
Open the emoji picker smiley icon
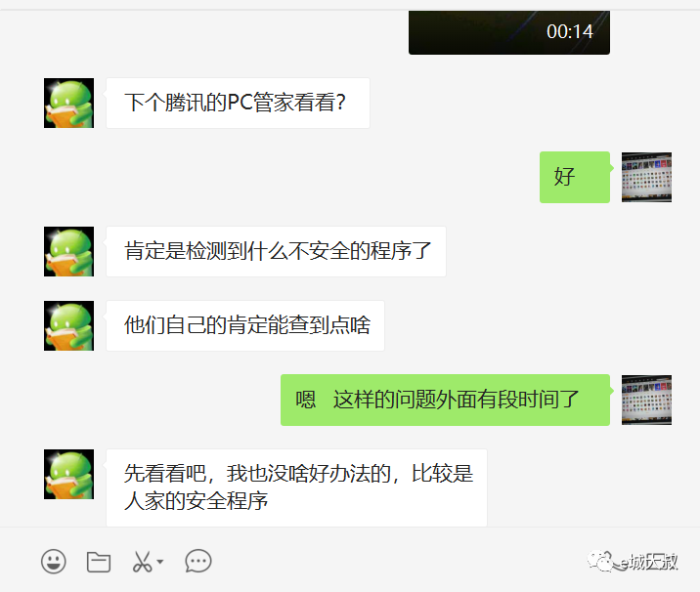[54, 561]
